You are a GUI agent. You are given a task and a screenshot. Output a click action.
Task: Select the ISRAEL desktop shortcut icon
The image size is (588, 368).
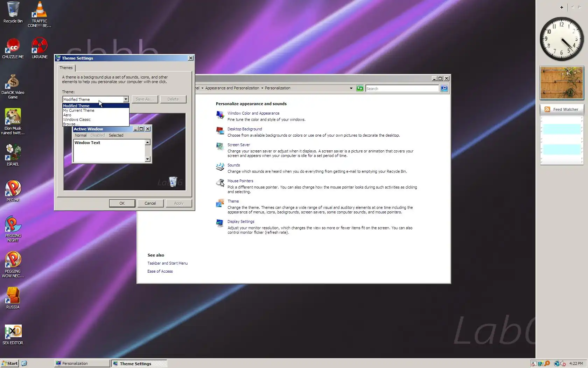tap(13, 152)
